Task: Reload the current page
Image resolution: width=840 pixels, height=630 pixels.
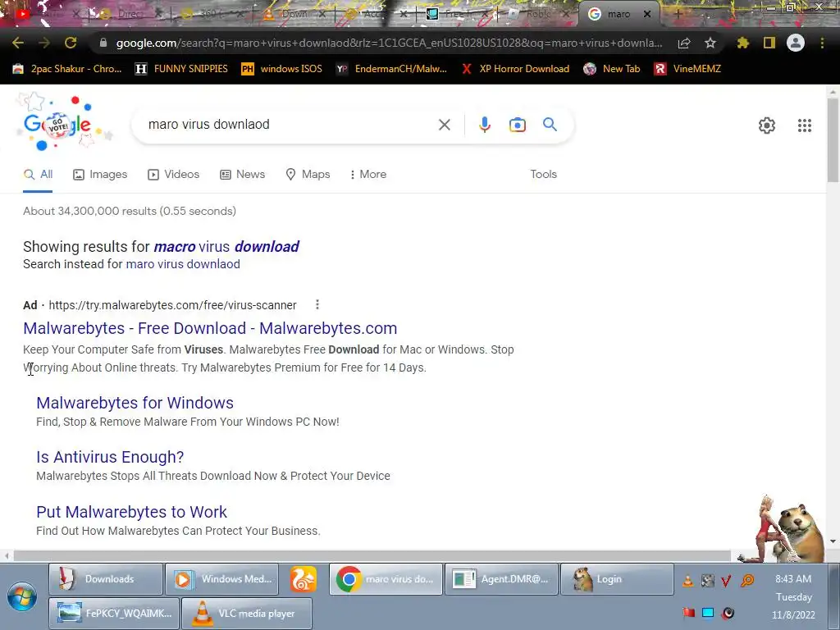Action: coord(71,43)
